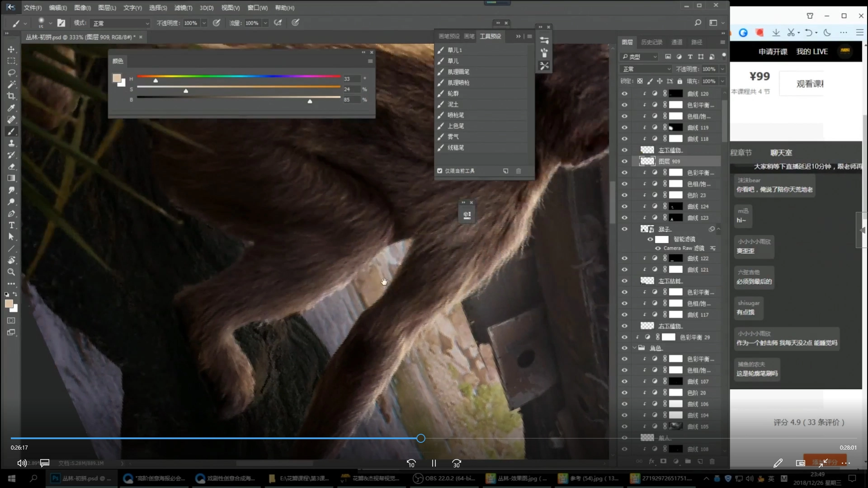The image size is (868, 488).
Task: Select the Move tool
Action: click(11, 49)
